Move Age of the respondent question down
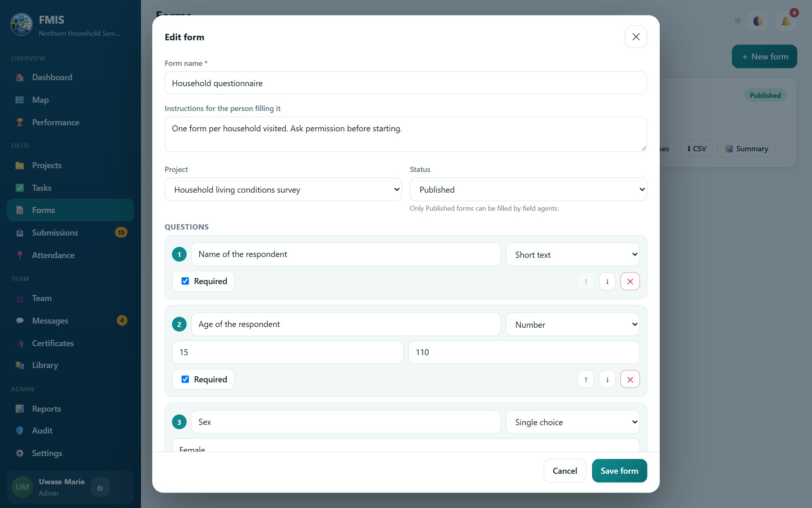 [607, 379]
